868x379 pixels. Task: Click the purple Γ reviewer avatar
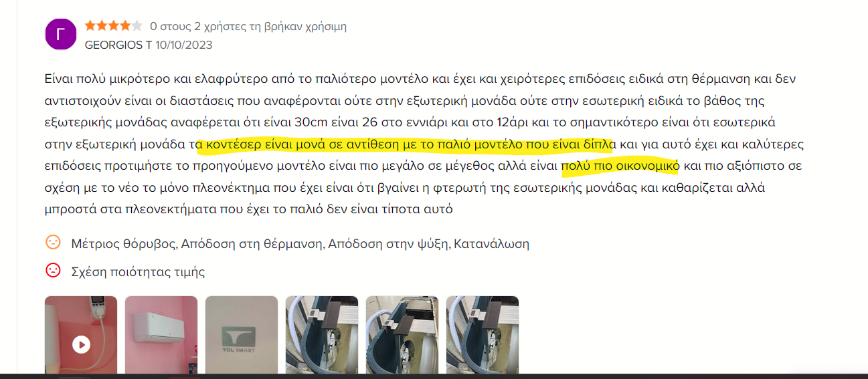point(61,33)
